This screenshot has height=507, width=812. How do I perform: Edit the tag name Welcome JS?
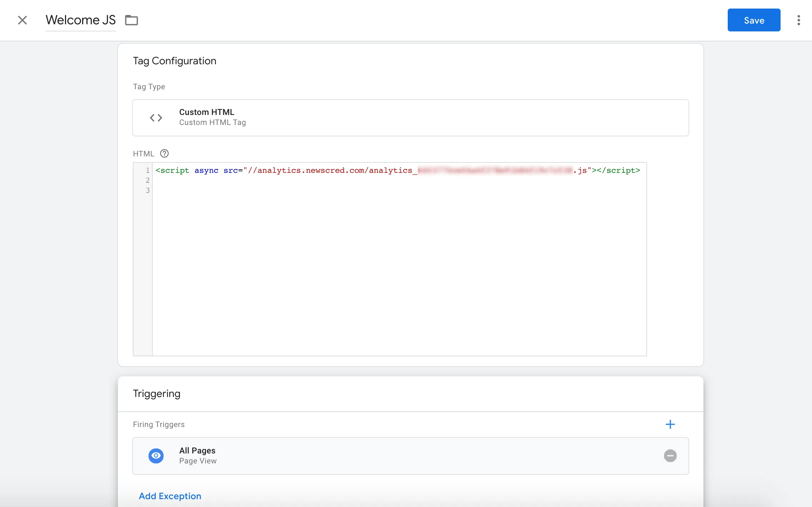pos(81,20)
